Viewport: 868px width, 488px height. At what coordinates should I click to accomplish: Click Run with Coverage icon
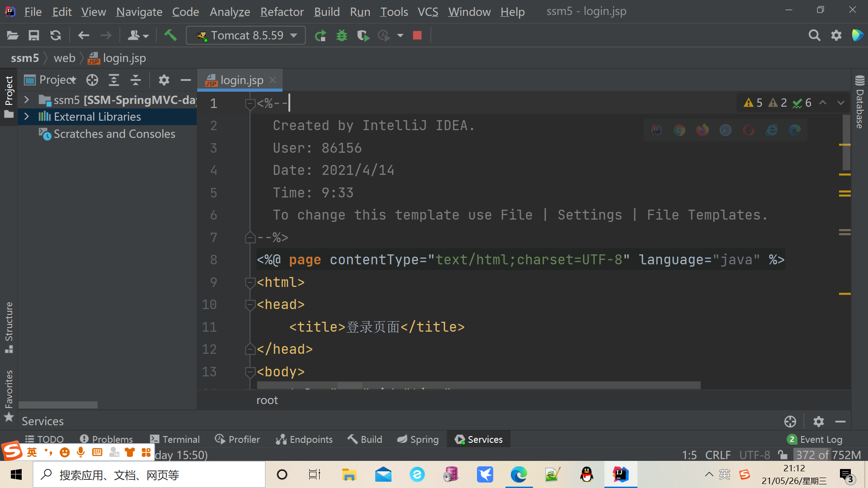(363, 35)
